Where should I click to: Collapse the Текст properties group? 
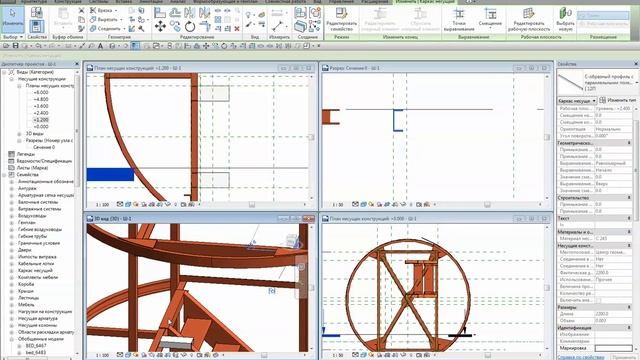point(629,218)
